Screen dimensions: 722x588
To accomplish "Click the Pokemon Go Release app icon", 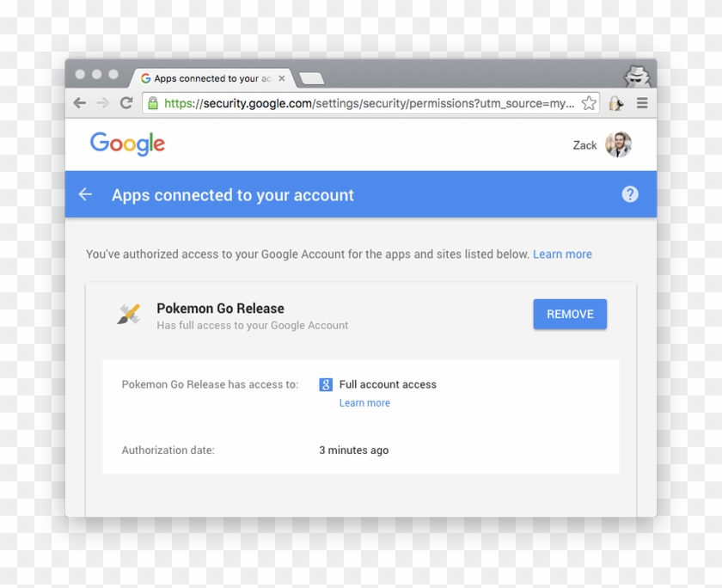I will pos(128,315).
